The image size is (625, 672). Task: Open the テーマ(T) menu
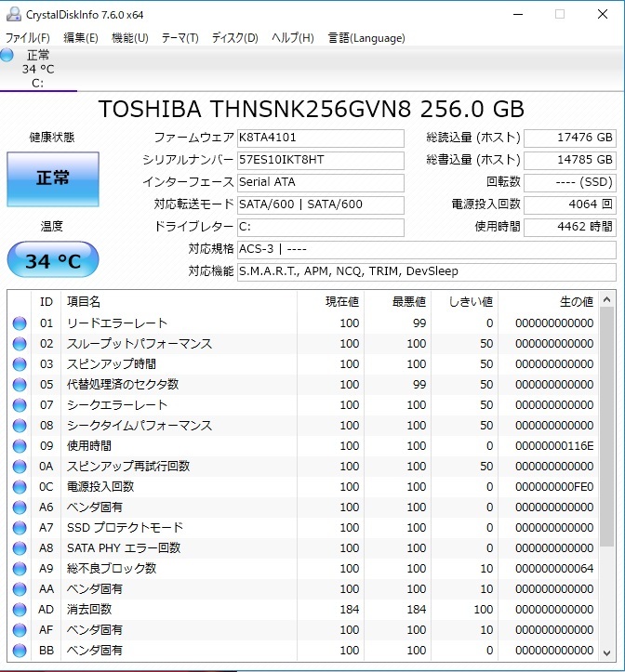tap(180, 38)
